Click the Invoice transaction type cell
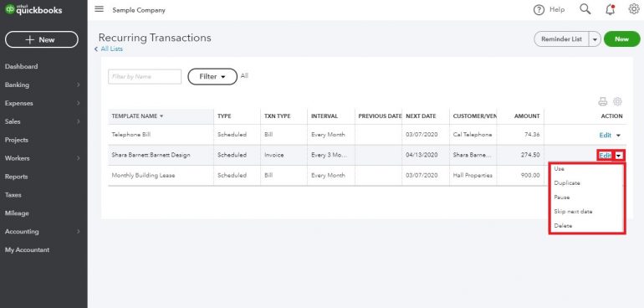Screen dimensions: 644x308 pos(273,155)
